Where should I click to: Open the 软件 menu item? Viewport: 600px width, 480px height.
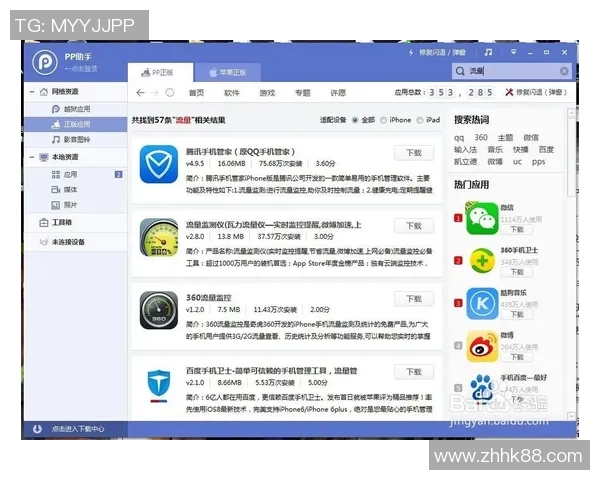coord(232,93)
